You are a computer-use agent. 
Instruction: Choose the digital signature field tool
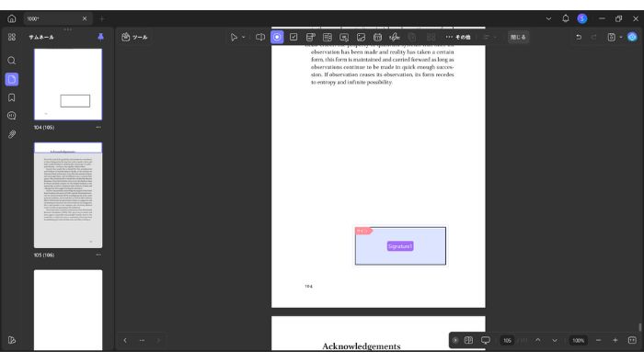395,38
